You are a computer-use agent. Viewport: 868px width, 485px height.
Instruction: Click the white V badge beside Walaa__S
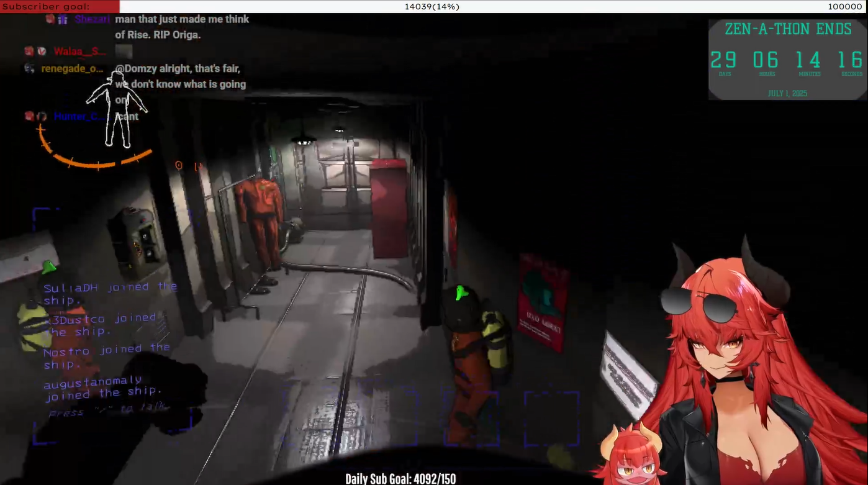point(42,51)
